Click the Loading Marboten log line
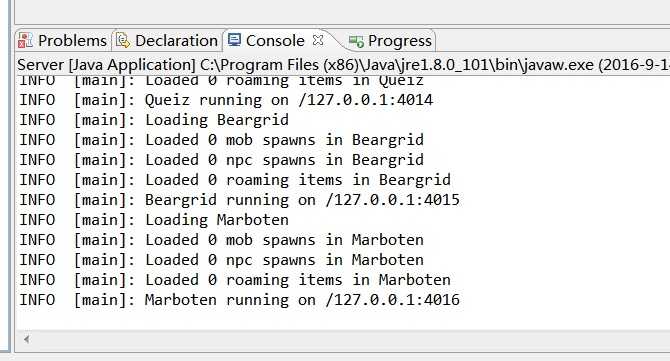Screen dimensions: 670x361 [154, 220]
